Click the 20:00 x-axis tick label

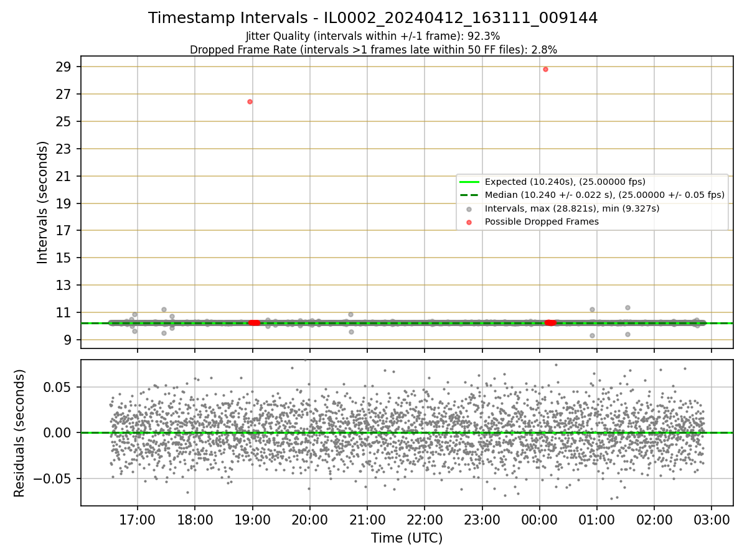point(310,520)
